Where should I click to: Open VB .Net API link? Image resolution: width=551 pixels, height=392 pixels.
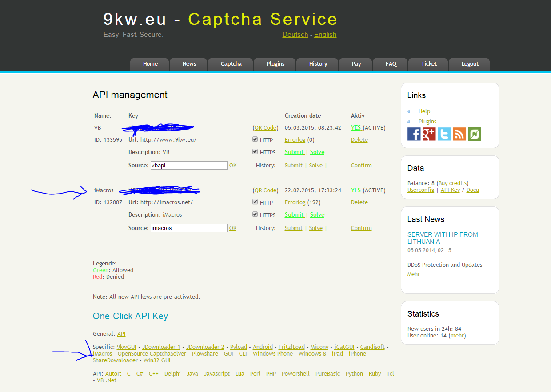(x=107, y=380)
